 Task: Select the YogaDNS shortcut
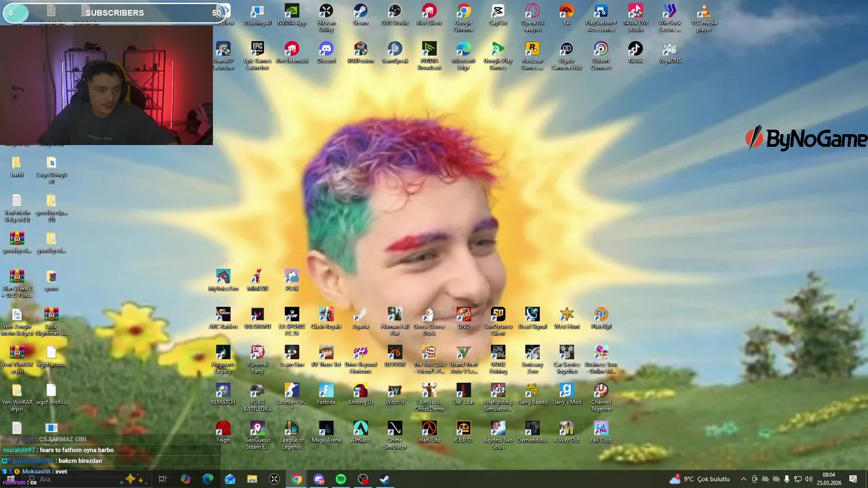tap(669, 53)
